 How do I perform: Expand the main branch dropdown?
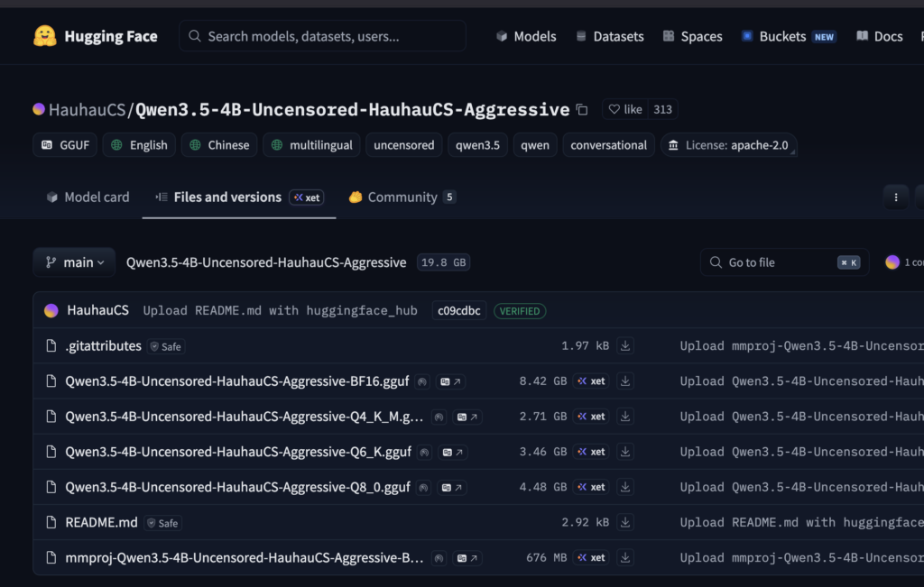tap(74, 262)
